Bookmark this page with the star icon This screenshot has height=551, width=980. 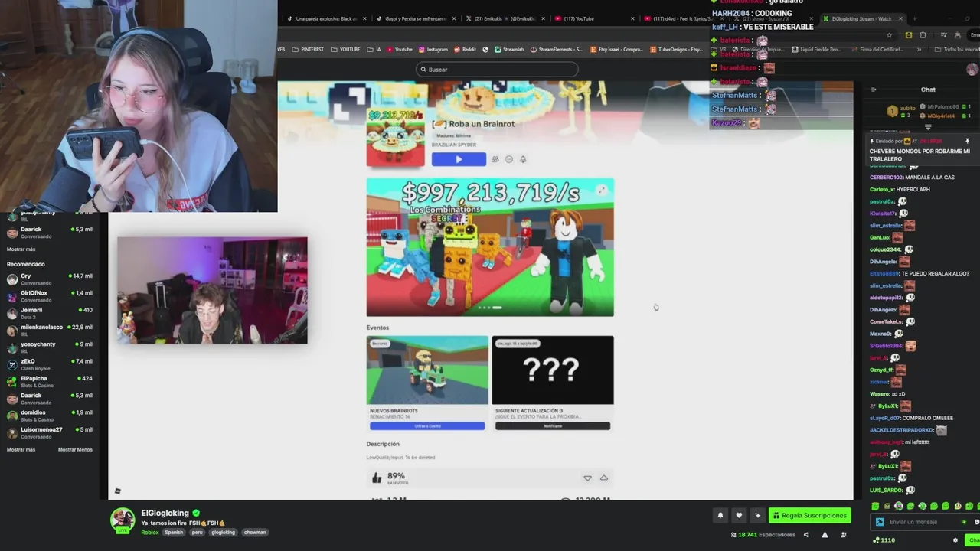pyautogui.click(x=889, y=35)
